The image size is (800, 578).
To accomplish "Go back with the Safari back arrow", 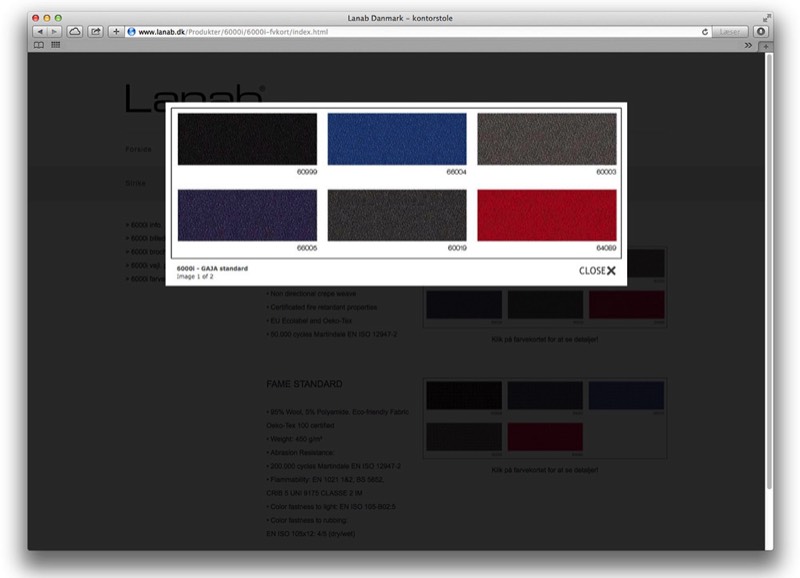I will click(x=40, y=32).
